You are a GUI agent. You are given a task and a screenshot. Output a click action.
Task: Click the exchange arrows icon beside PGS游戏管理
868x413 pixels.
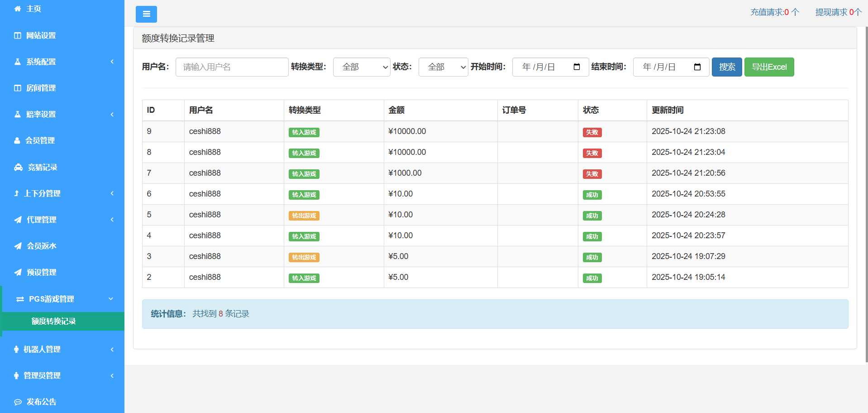(x=20, y=299)
